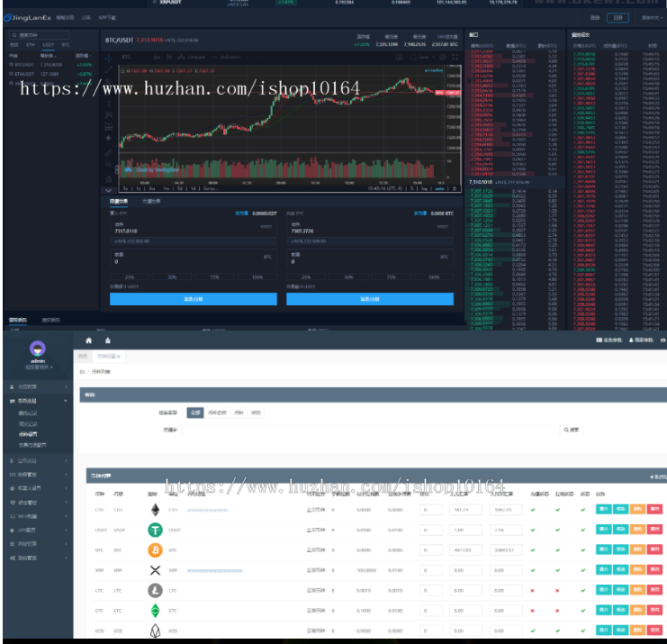
Task: Open the 超级管理员 dropdown under admin
Action: click(38, 367)
